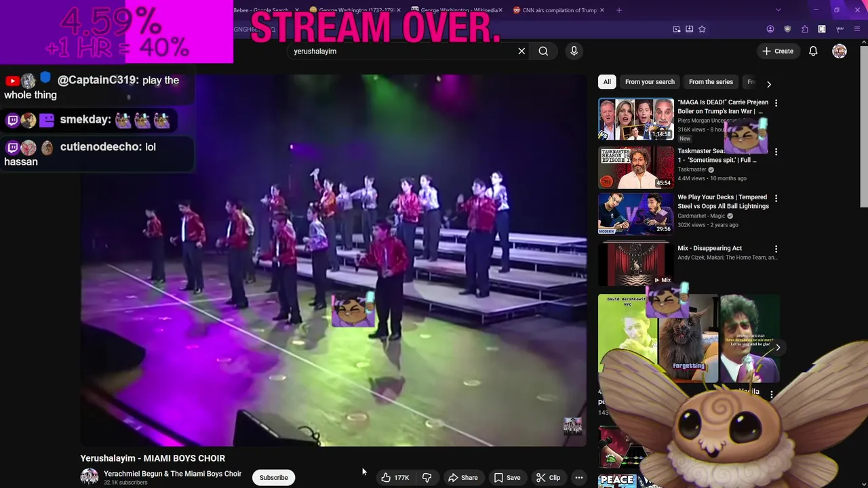This screenshot has height=488, width=868.
Task: Open options for MAGA Is DEAD video
Action: click(776, 103)
